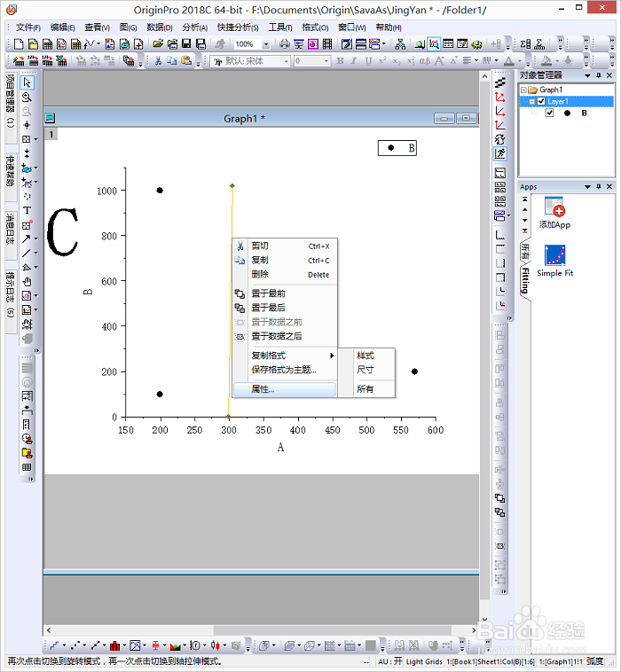Screen dimensions: 621x672
Task: Choose Properties (属性...) from context menu
Action: pos(285,389)
